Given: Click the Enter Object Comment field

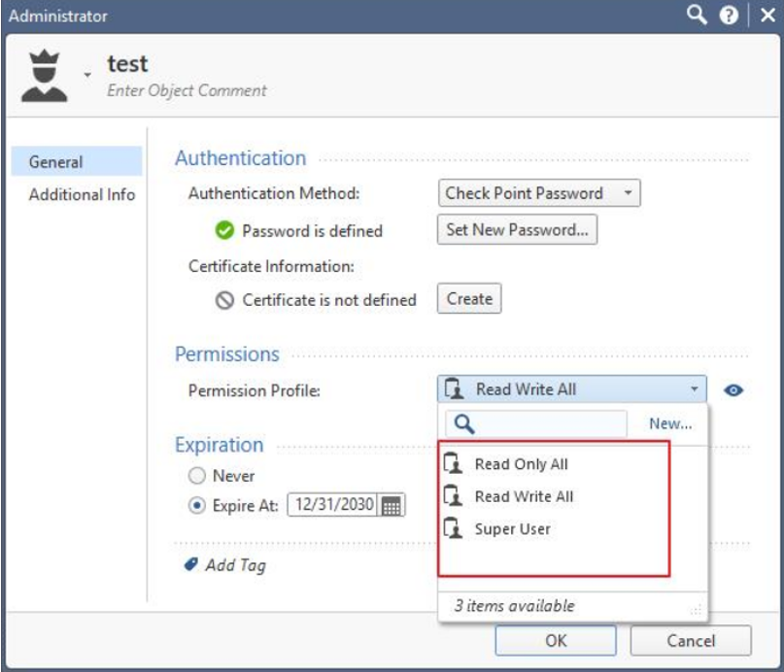Looking at the screenshot, I should (x=187, y=90).
